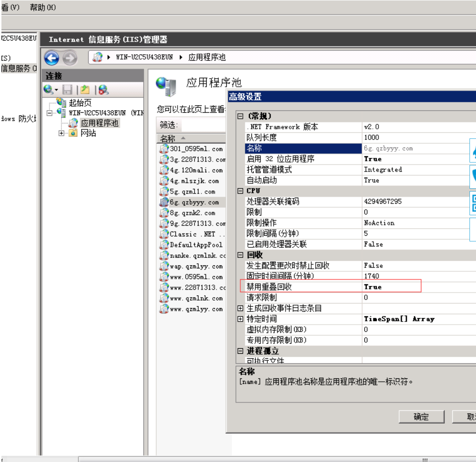Select the 启用 32 位应用程序 row
The image size is (476, 462).
click(280, 159)
